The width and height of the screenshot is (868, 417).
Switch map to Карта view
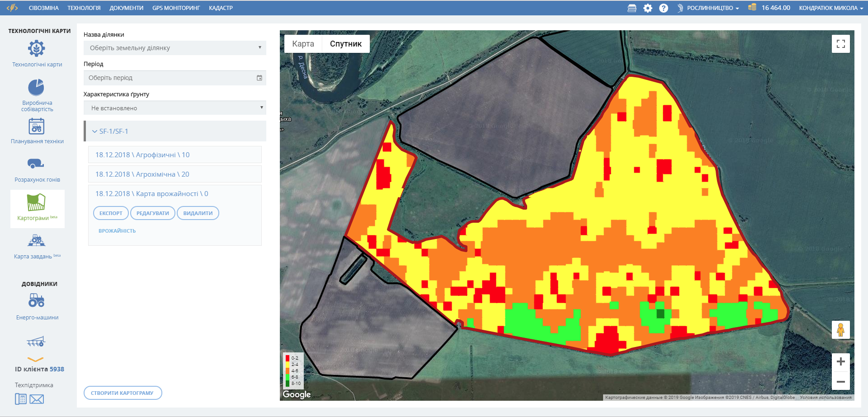click(x=303, y=44)
